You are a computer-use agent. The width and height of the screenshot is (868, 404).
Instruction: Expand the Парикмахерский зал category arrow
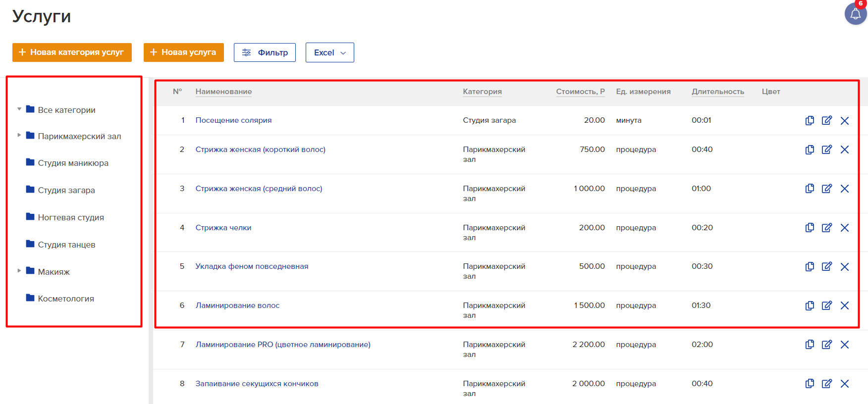(19, 135)
